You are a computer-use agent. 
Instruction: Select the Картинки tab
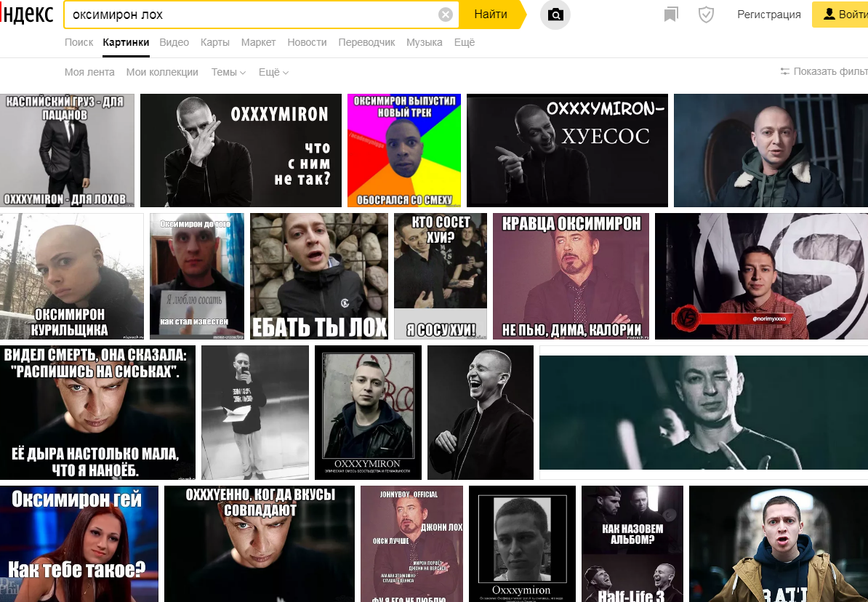coord(126,42)
